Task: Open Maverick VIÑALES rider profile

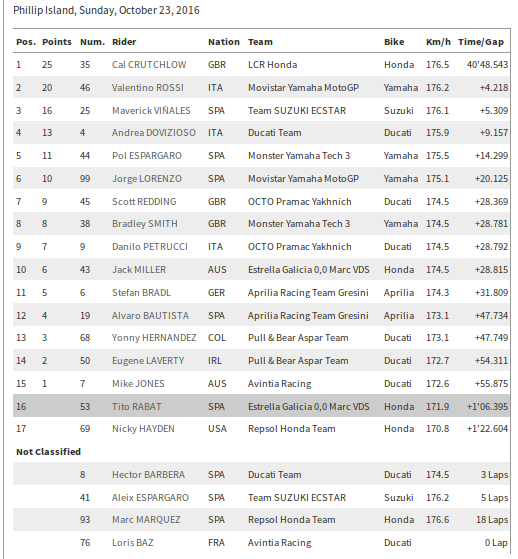Action: point(151,111)
